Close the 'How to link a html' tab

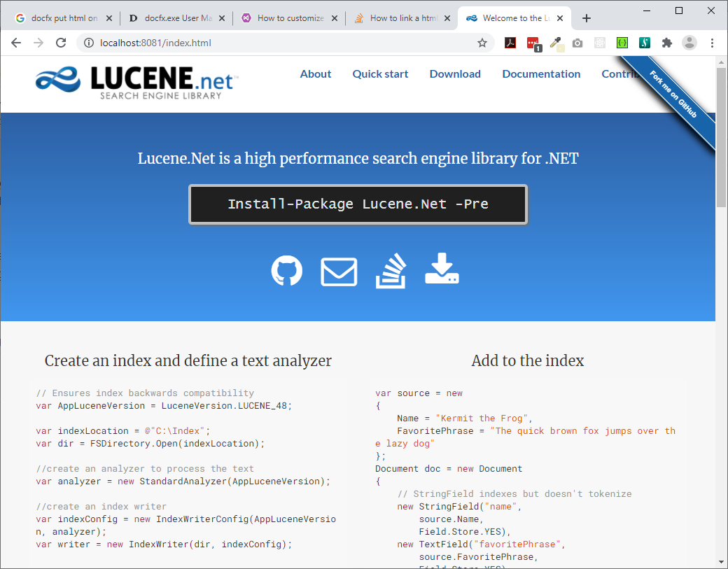tap(447, 18)
